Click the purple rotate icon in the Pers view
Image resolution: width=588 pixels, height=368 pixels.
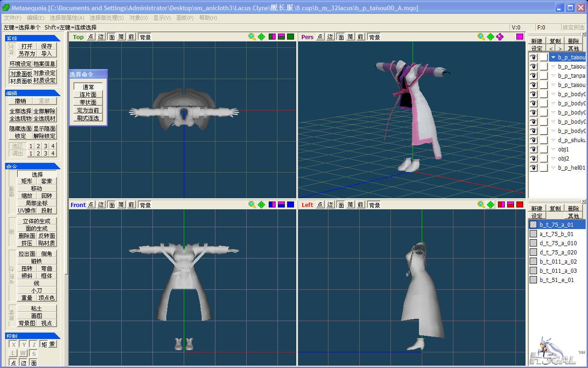500,37
